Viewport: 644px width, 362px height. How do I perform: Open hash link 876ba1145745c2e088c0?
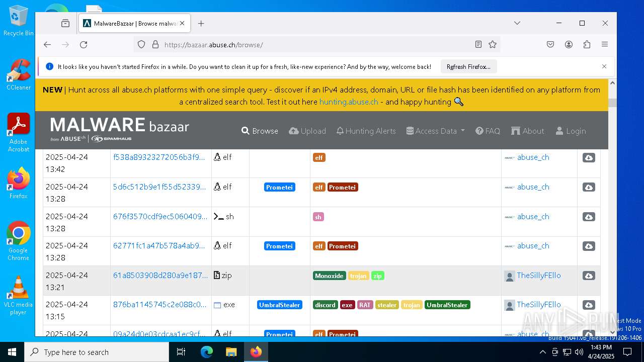(160, 304)
